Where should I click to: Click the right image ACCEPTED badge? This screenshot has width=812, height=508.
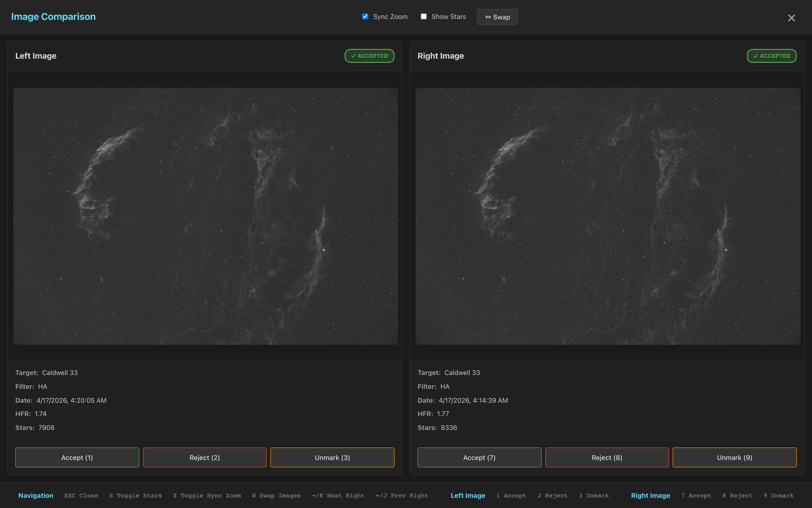click(771, 56)
